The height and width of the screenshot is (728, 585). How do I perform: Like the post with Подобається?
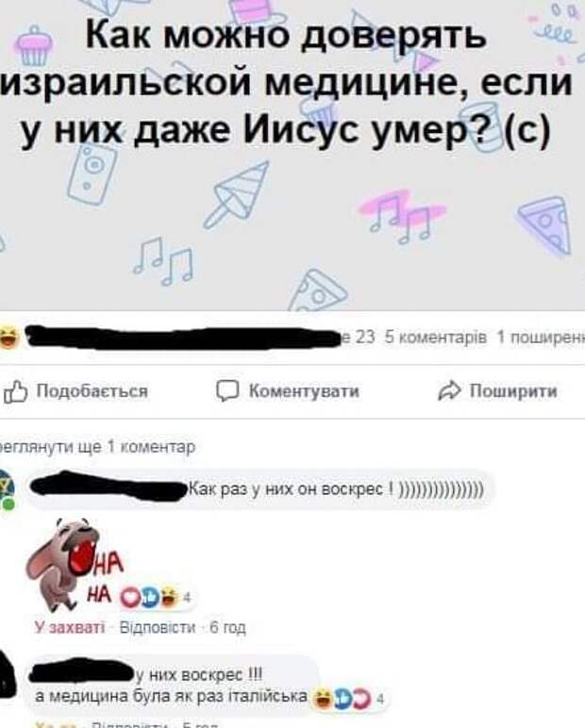pyautogui.click(x=76, y=391)
